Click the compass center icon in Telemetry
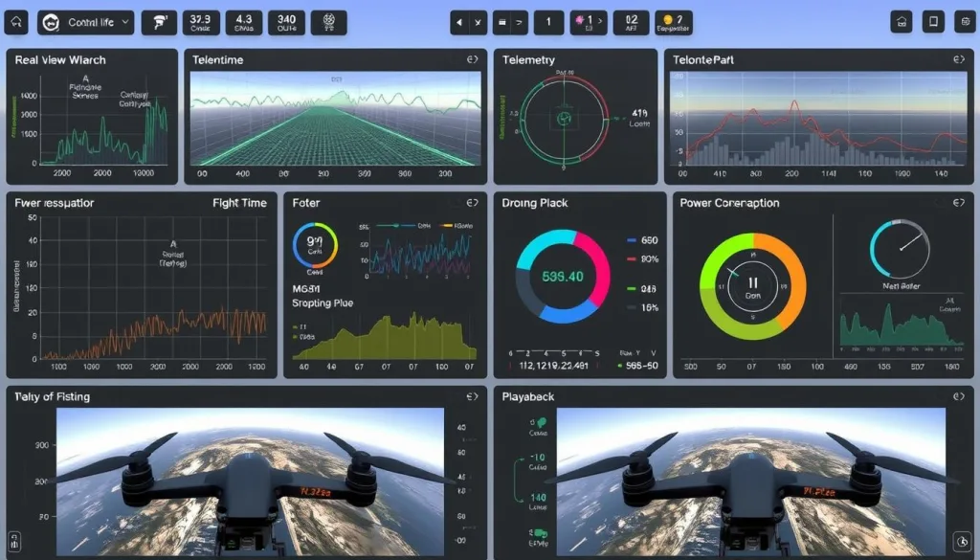 coord(565,119)
